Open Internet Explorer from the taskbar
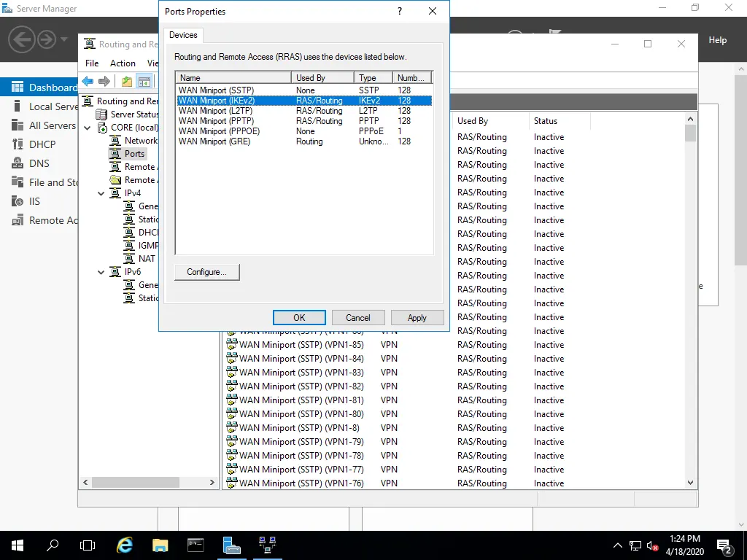Screen dimensions: 747x560 tap(125, 545)
